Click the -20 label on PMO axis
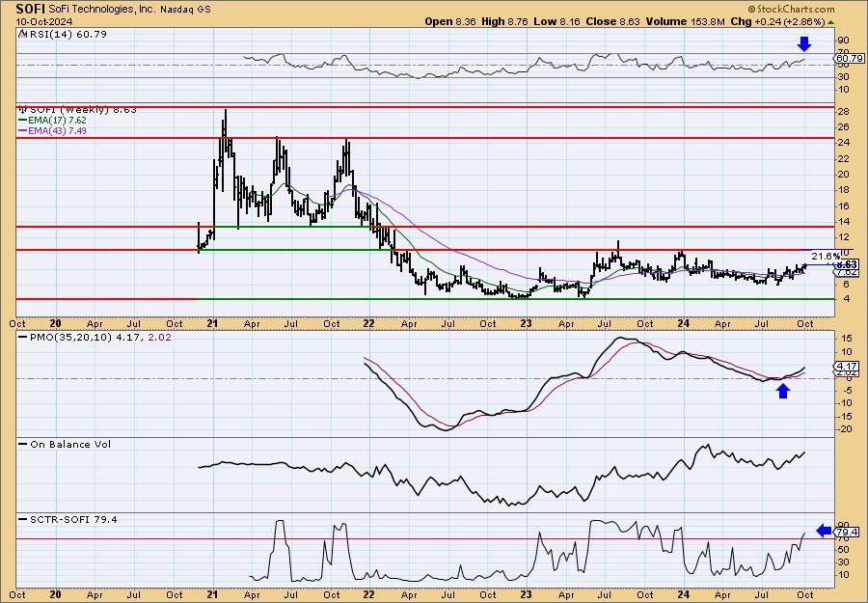 point(845,429)
